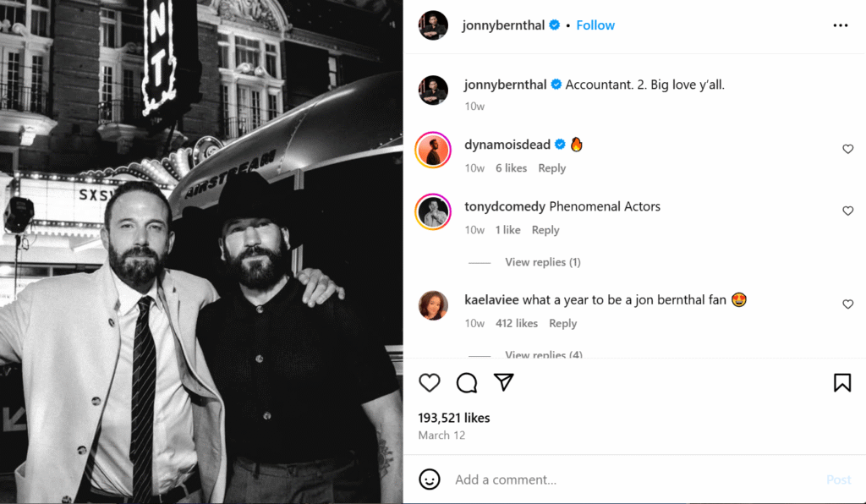The image size is (866, 504).
Task: Share the post via paper plane icon
Action: (504, 383)
